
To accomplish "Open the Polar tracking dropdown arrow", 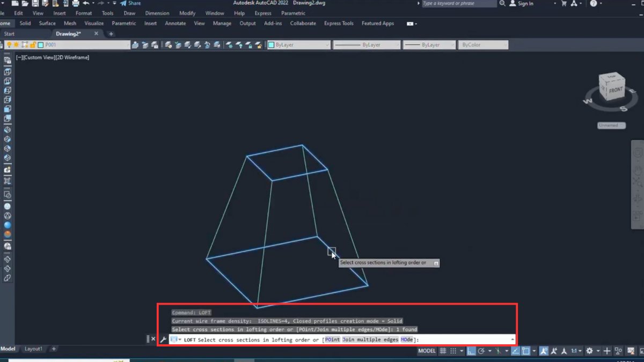I will (x=489, y=351).
